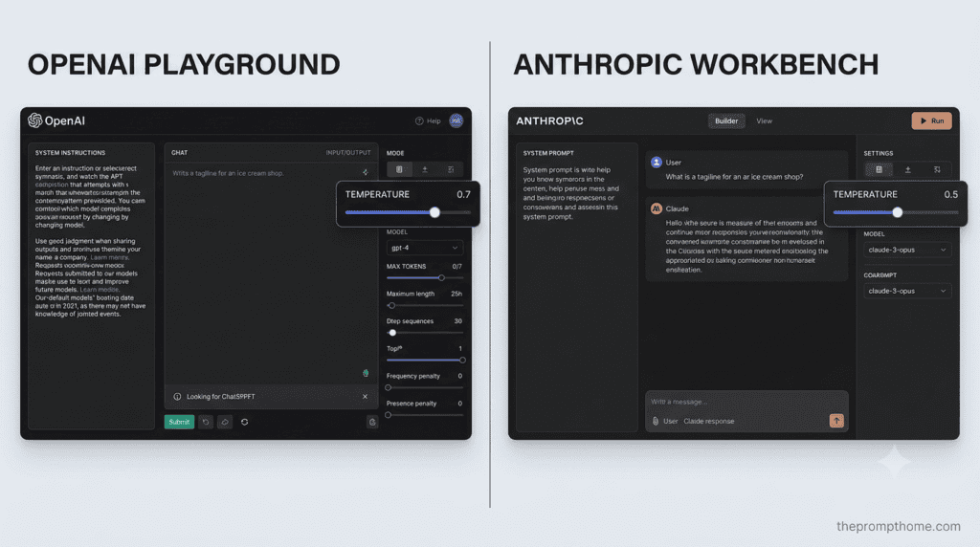
Task: Dismiss the 'Looking for ChatSPPFT' notice
Action: [x=365, y=397]
